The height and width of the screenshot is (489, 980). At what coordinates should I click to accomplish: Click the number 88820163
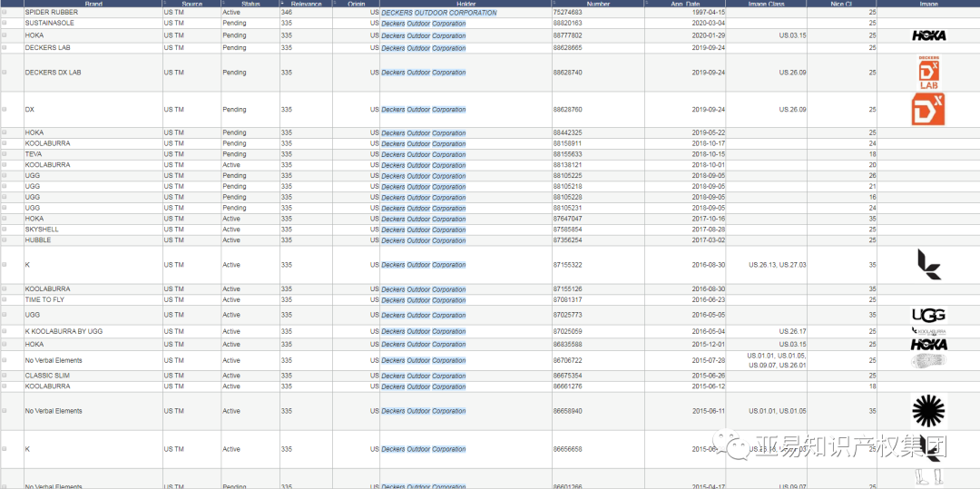coord(567,23)
